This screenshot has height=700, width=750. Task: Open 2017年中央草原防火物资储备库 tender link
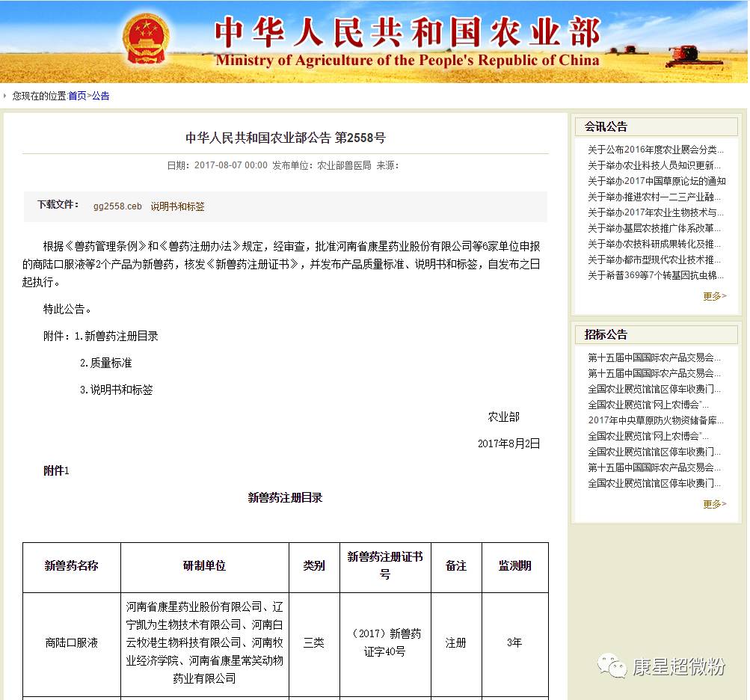(655, 420)
